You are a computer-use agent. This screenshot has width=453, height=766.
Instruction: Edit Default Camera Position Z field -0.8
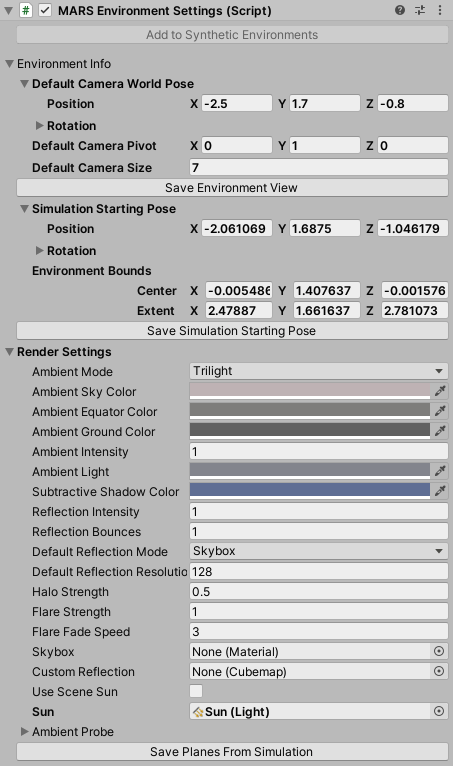point(412,104)
